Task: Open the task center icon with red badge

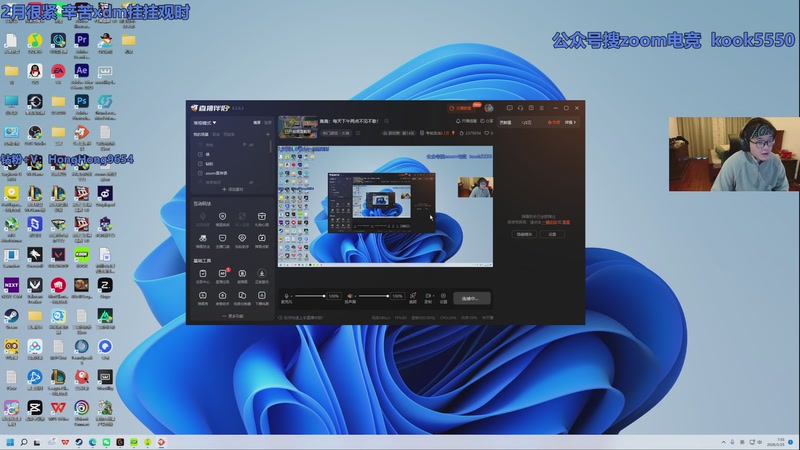Action: [x=222, y=273]
